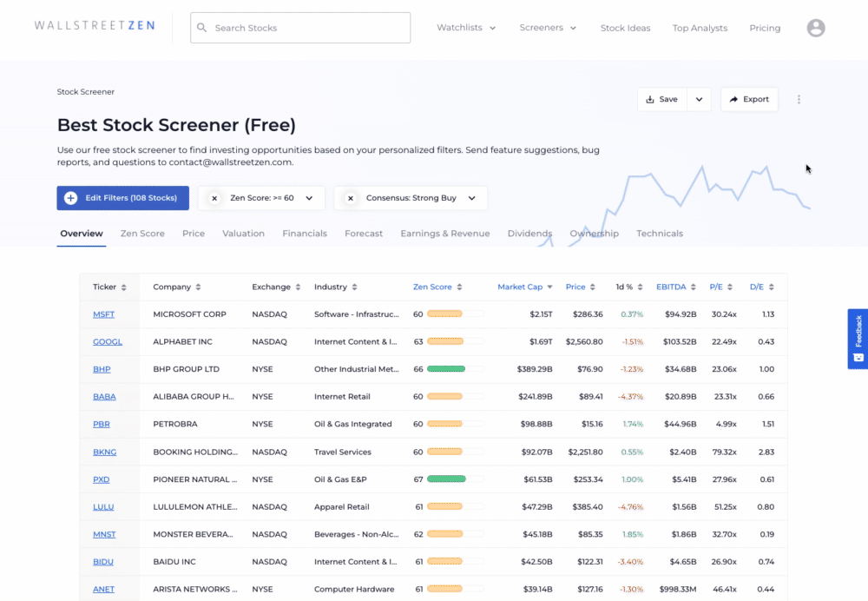Switch to the Financials tab

coord(305,234)
